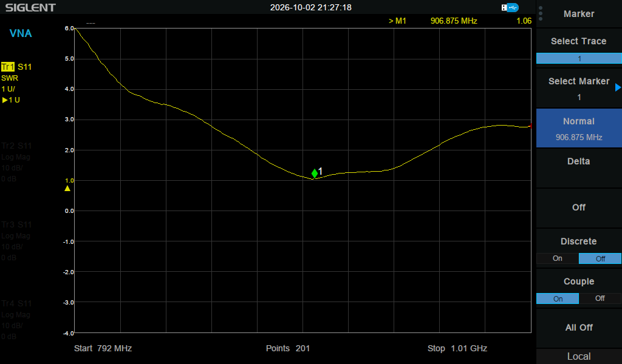Set marker Couple to On

coord(558,298)
